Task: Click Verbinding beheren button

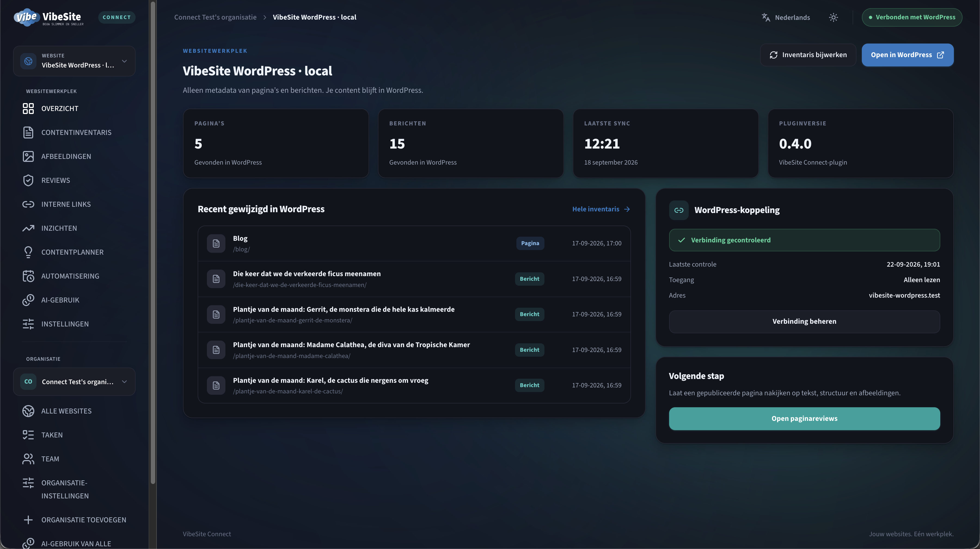Action: pyautogui.click(x=804, y=322)
